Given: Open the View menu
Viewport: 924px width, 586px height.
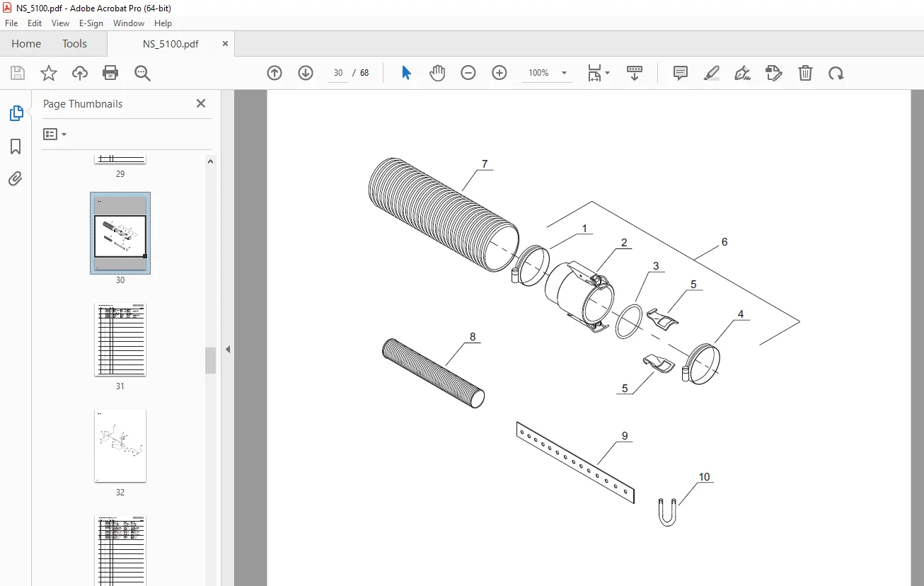Looking at the screenshot, I should (x=61, y=23).
